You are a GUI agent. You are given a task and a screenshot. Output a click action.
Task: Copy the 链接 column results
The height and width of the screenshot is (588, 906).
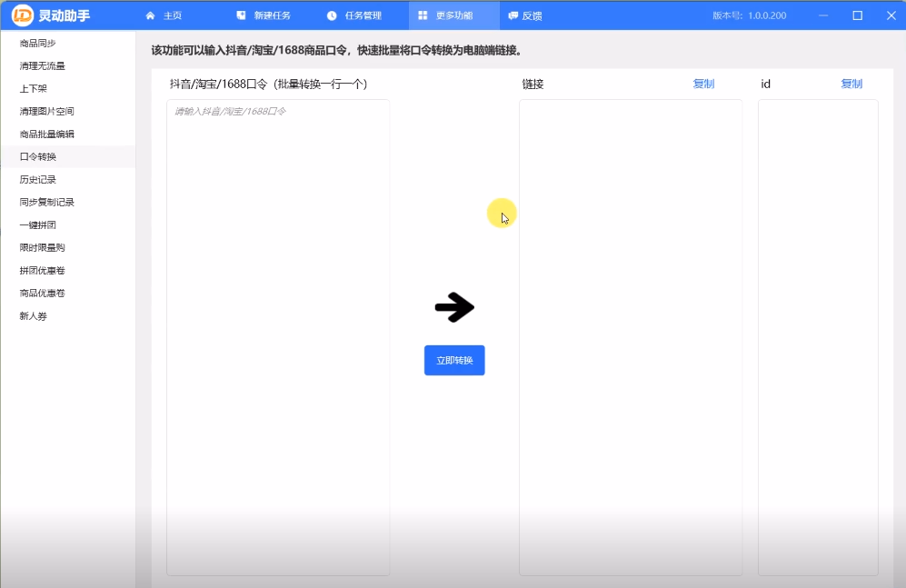pos(703,84)
